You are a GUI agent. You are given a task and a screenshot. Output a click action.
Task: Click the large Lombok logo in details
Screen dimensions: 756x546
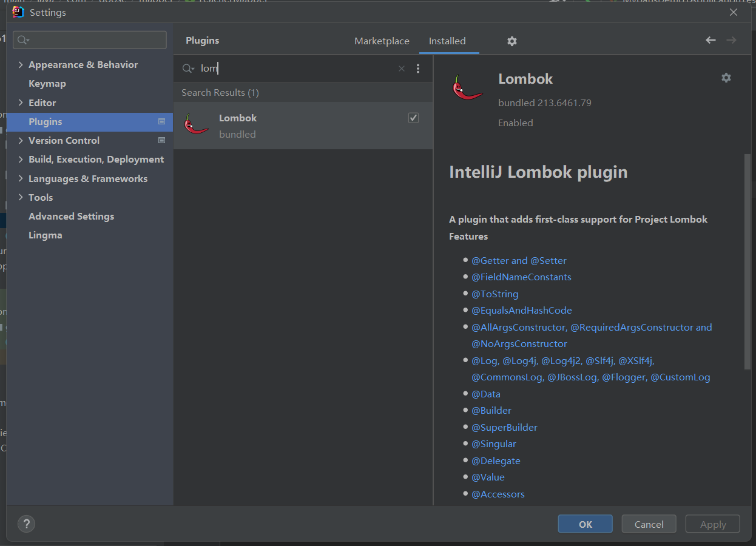(467, 88)
